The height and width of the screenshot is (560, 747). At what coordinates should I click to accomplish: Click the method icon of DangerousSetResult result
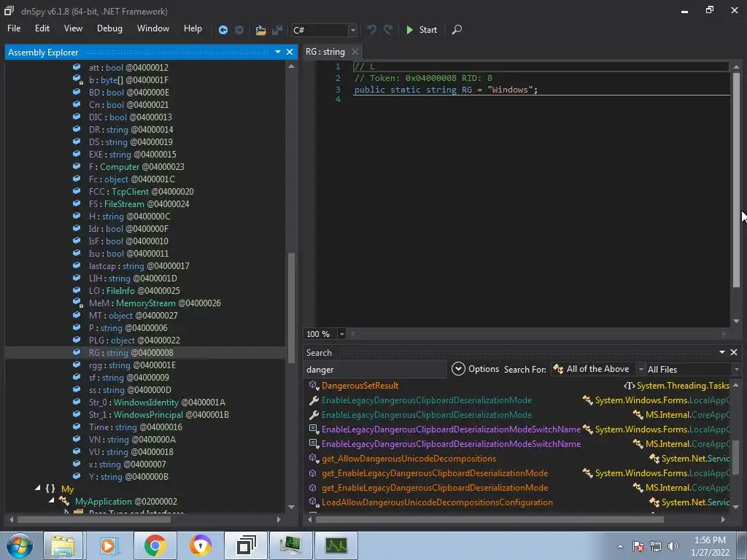pos(314,385)
